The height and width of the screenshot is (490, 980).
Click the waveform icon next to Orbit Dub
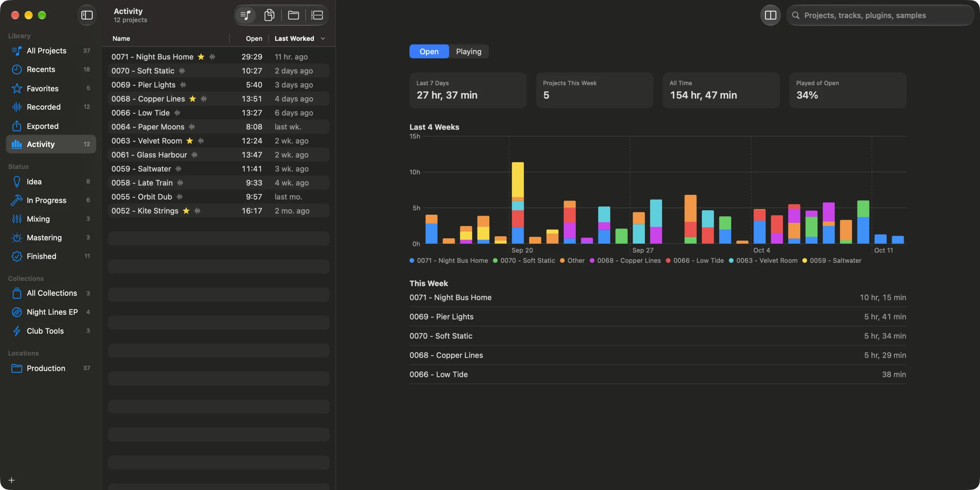(x=180, y=197)
